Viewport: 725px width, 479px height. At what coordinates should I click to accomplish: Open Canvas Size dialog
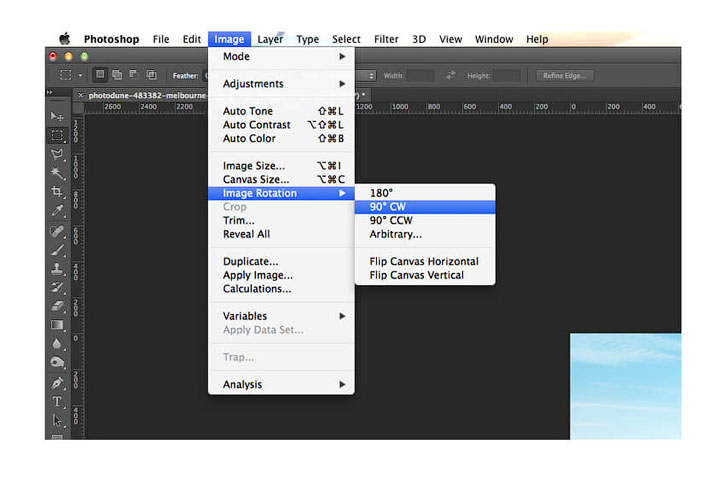tap(281, 179)
